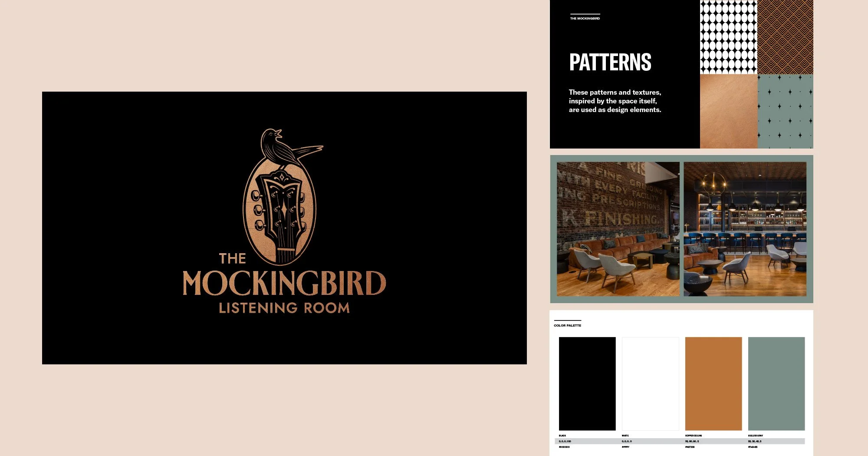Image resolution: width=868 pixels, height=456 pixels.
Task: Click the PATTERNS heading
Action: 610,62
